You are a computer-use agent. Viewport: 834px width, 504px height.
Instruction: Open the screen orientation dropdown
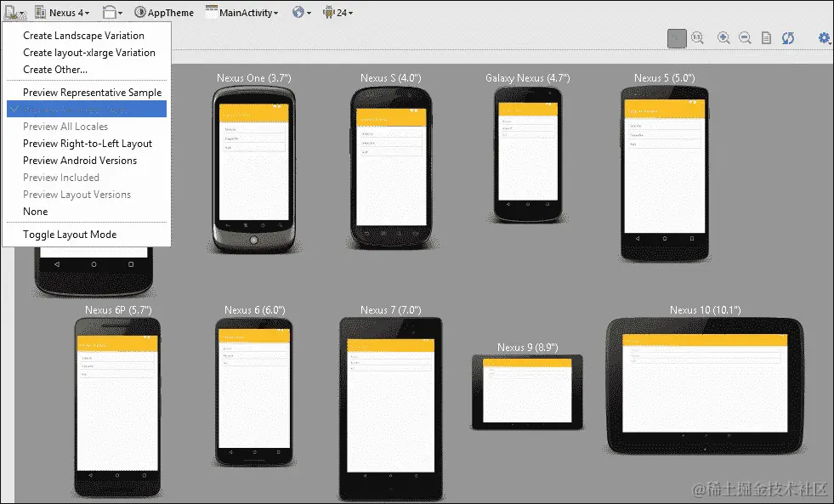tap(113, 12)
